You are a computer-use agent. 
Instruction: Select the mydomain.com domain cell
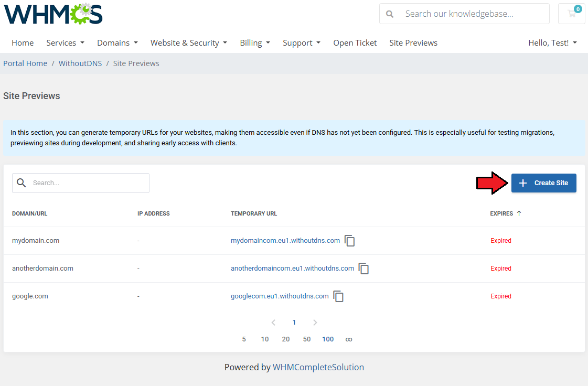click(x=36, y=240)
